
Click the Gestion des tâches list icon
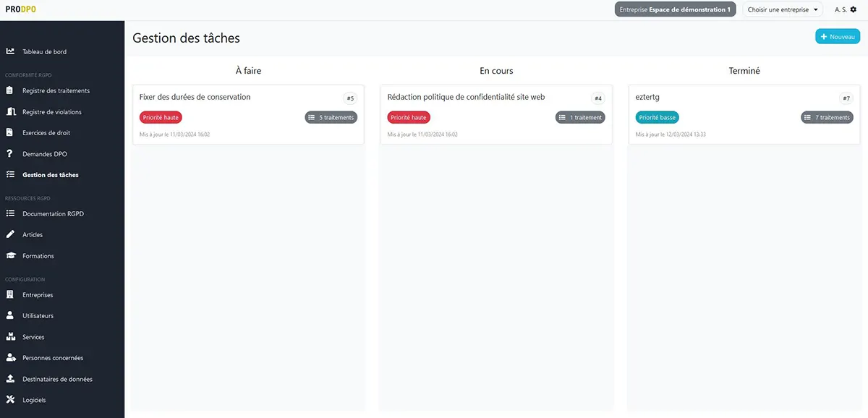tap(10, 175)
